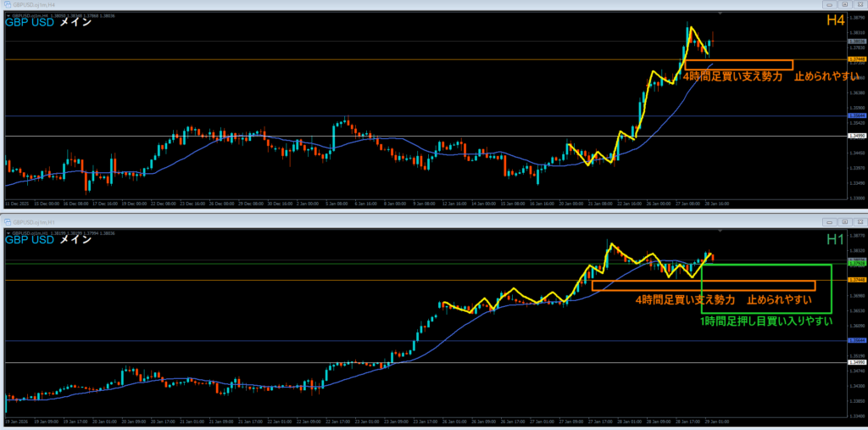Maximize the GBPUSD H4 chart window
The image size is (868, 430).
coord(845,4)
